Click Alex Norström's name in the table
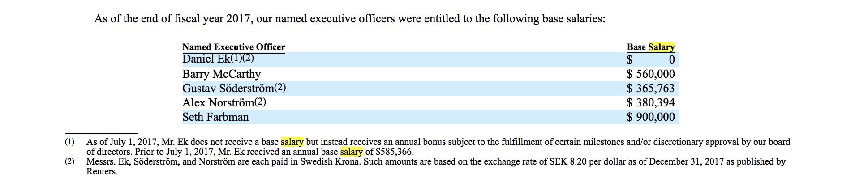This screenshot has width=868, height=195. 218,102
